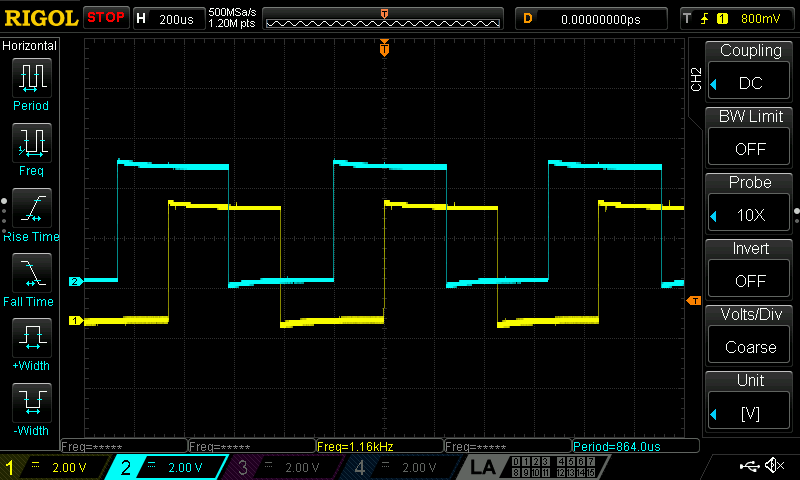Image resolution: width=800 pixels, height=480 pixels.
Task: Click the LA logic analyzer button
Action: tap(484, 467)
